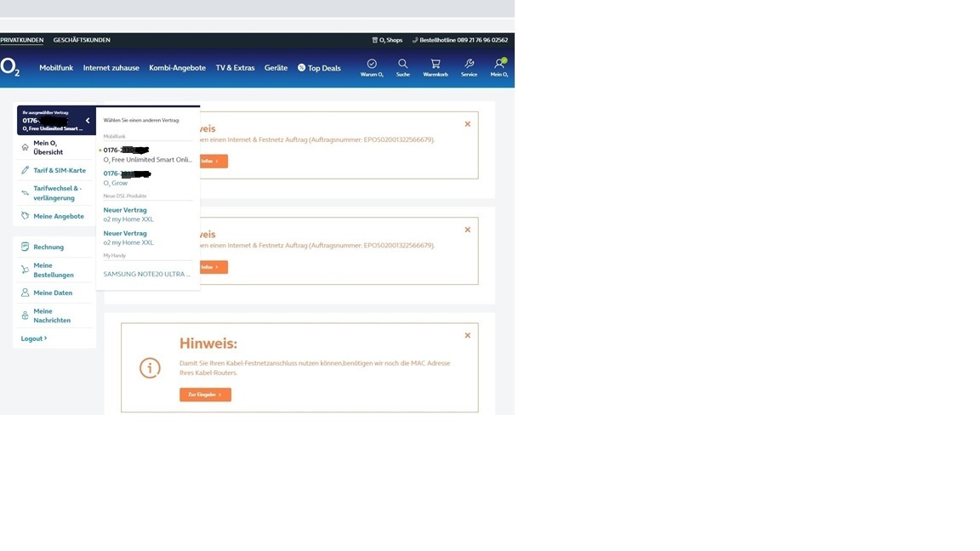Open Meine Daten page

[x=54, y=293]
